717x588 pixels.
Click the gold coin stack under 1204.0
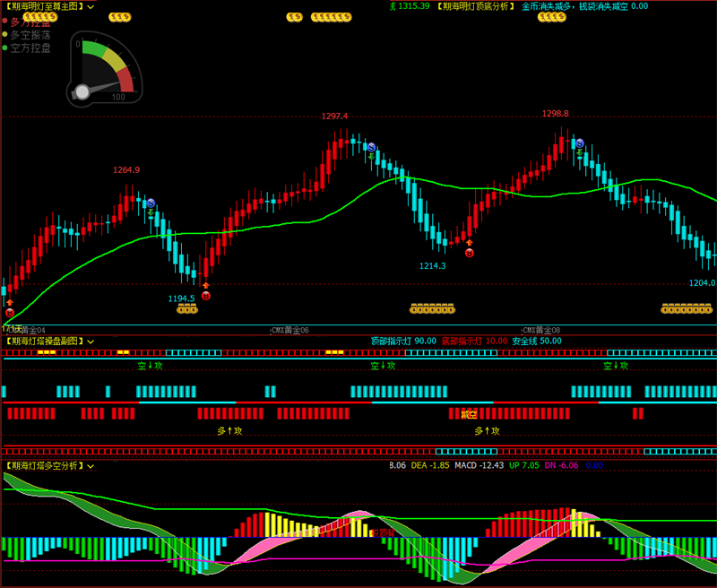(687, 308)
